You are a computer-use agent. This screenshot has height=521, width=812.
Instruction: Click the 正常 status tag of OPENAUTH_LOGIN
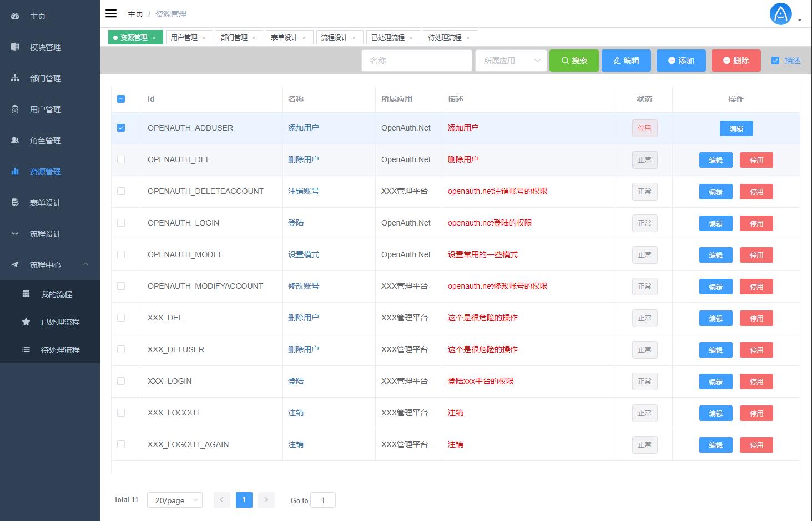[x=644, y=223]
